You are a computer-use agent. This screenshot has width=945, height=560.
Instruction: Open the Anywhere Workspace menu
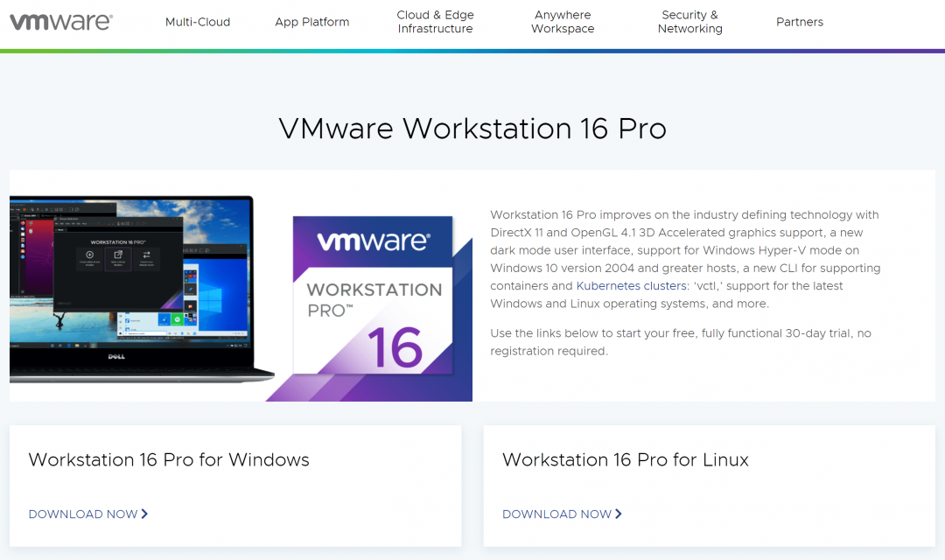pyautogui.click(x=563, y=22)
